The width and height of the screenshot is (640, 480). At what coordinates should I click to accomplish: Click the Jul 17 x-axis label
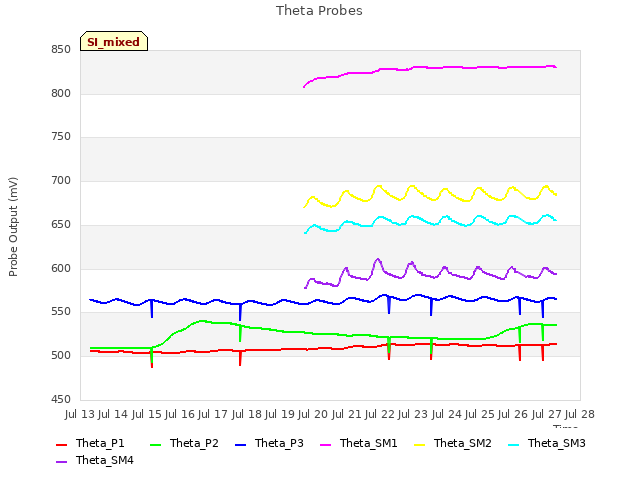coord(213,414)
